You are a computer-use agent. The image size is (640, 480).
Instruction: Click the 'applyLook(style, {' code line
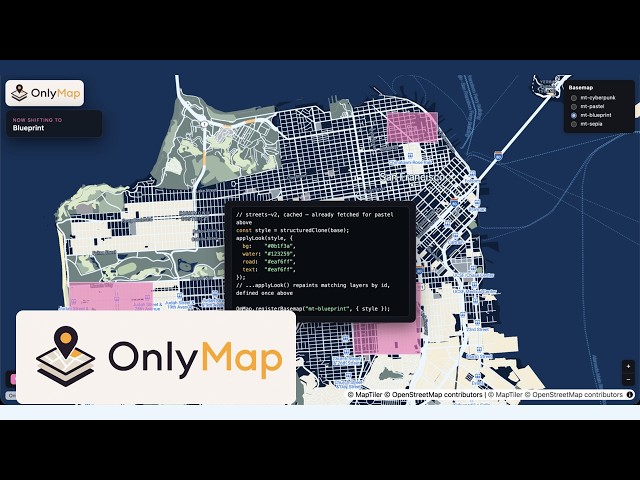(264, 238)
